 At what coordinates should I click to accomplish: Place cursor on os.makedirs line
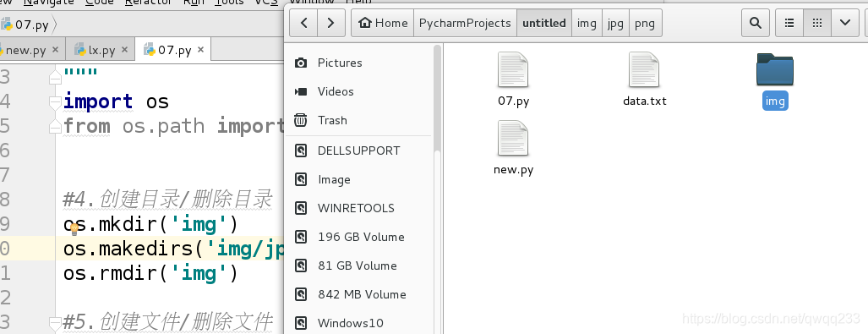(173, 249)
